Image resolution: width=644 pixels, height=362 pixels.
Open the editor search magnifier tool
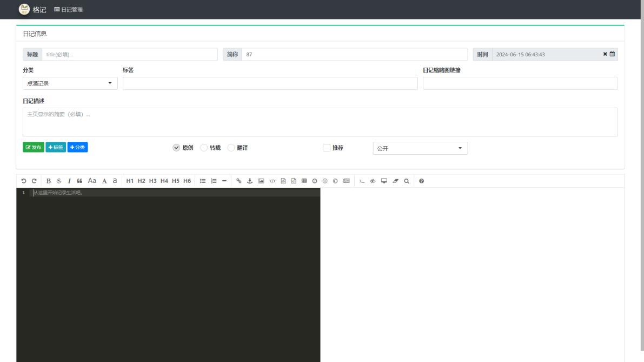click(406, 181)
